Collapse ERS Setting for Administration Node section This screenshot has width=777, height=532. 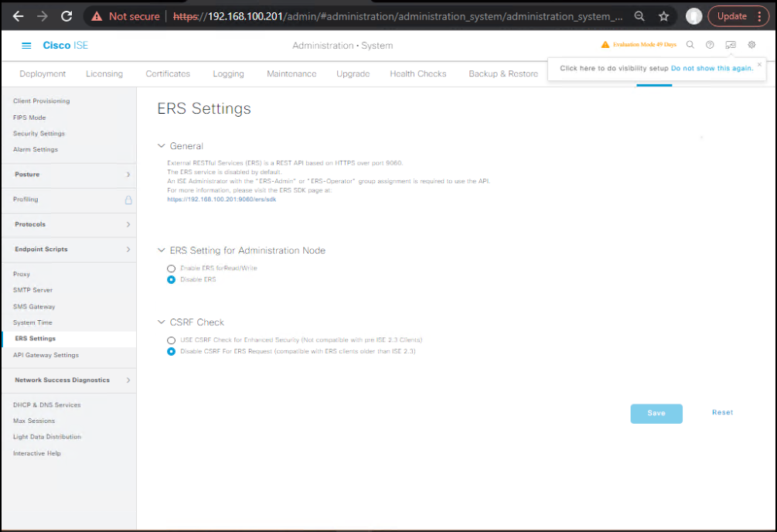[161, 251]
